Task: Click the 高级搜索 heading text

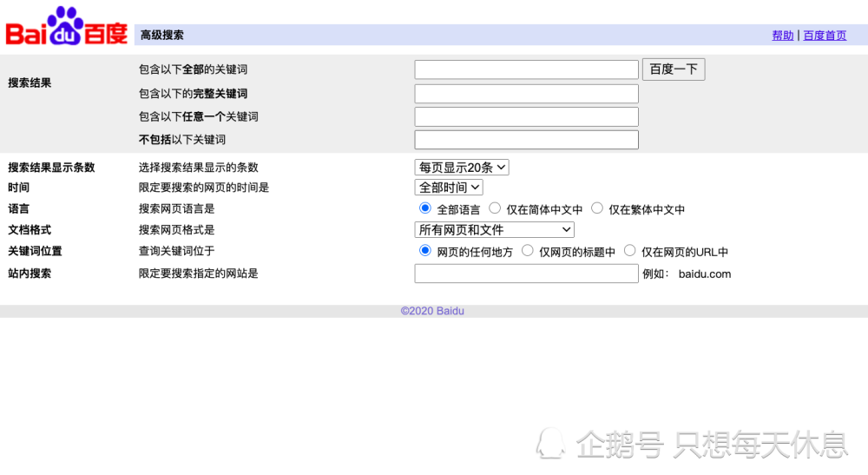Action: tap(161, 36)
